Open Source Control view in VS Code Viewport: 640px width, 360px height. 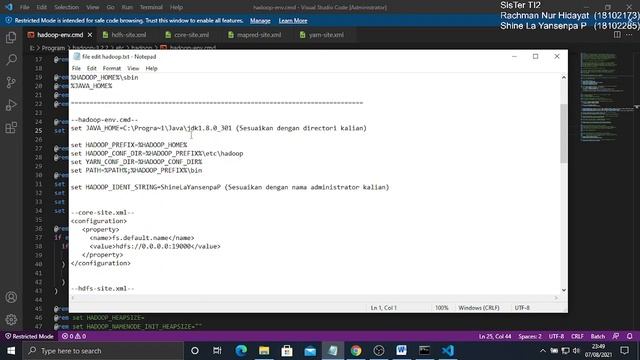(11, 82)
